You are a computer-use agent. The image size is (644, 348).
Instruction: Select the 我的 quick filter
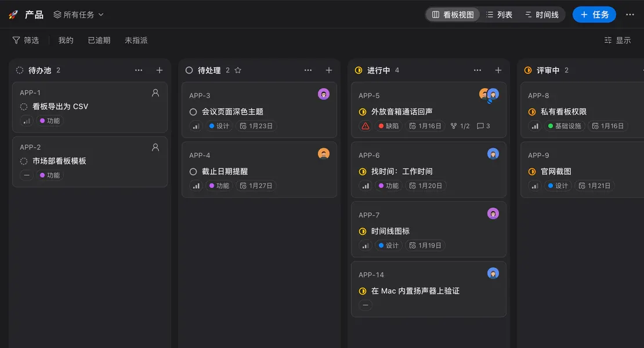(66, 40)
